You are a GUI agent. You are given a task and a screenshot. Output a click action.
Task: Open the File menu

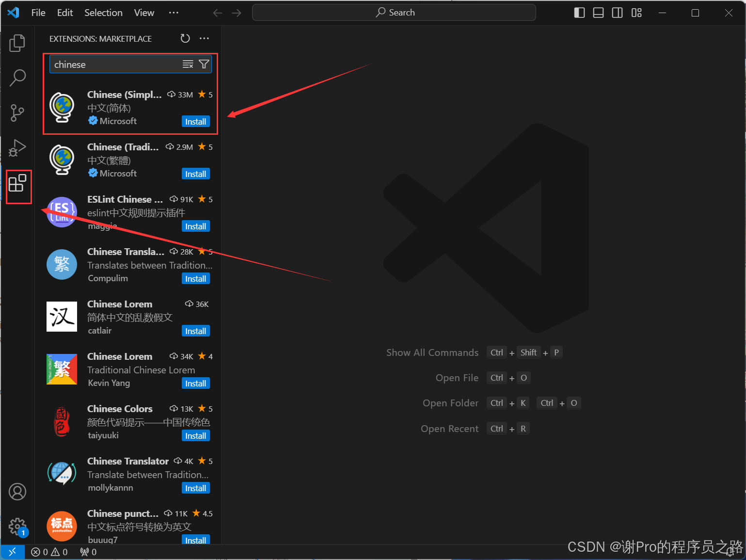coord(38,13)
